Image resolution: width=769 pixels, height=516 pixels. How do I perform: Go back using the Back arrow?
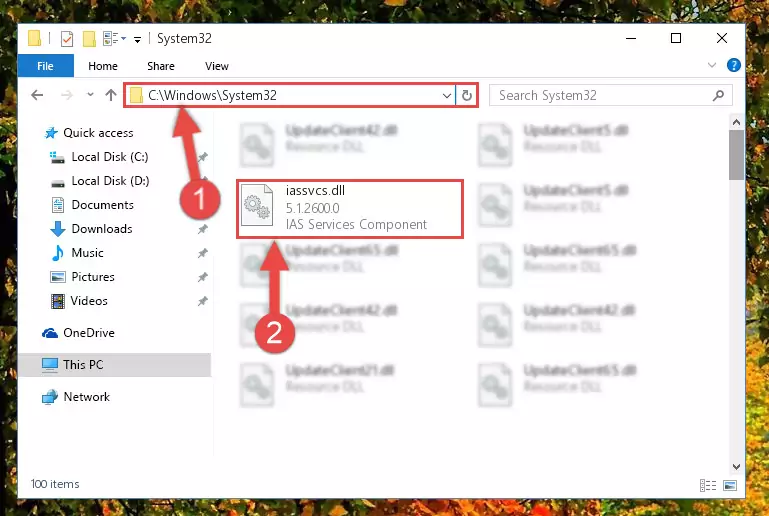(37, 95)
